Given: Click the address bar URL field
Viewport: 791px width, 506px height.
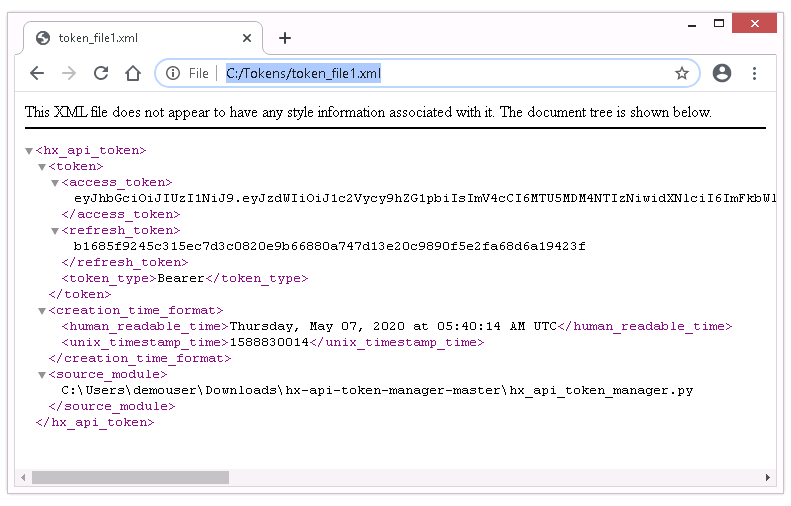Looking at the screenshot, I should [427, 74].
